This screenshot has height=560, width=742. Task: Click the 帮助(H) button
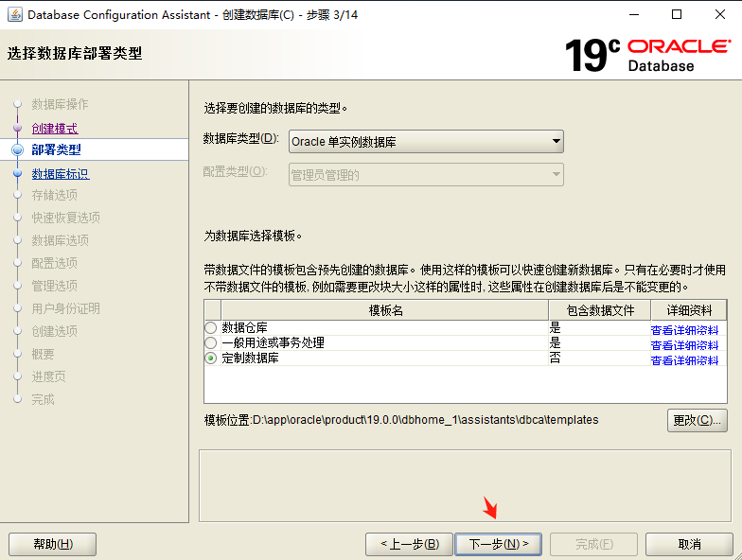click(53, 544)
